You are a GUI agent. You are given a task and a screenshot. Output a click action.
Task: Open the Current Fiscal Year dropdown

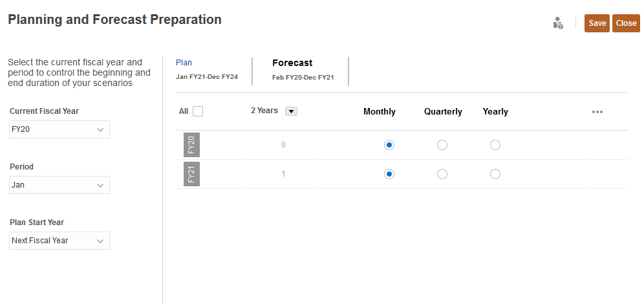pyautogui.click(x=60, y=129)
